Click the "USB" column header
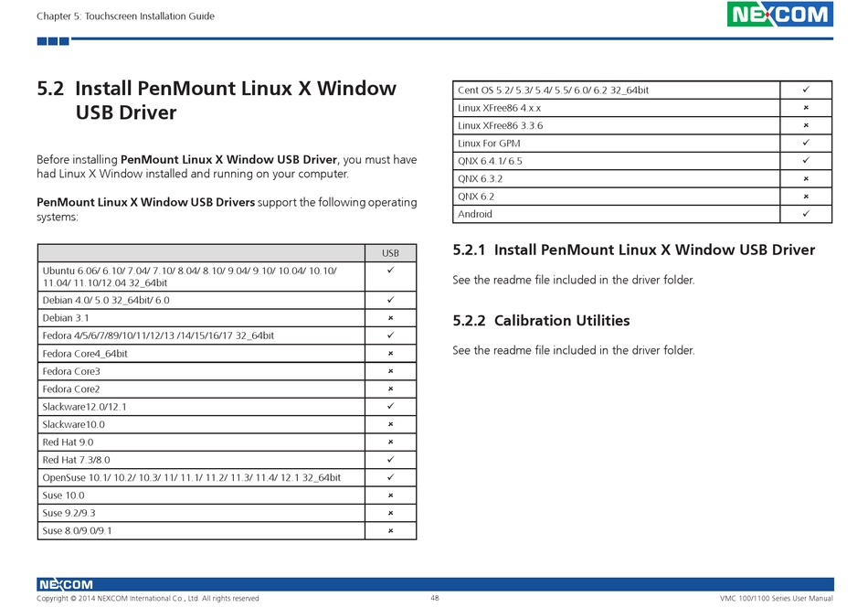The image size is (868, 607). [x=390, y=253]
